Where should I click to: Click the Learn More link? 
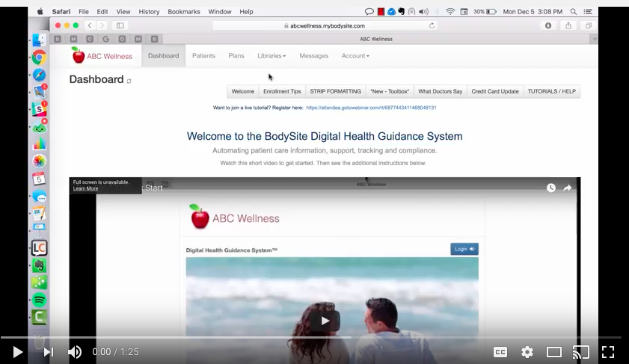[x=85, y=188]
